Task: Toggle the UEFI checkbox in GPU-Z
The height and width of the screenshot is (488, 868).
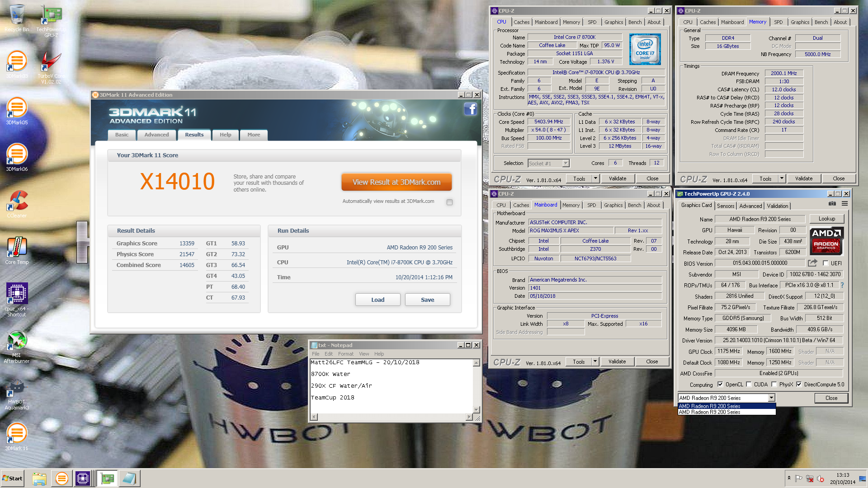Action: [x=826, y=263]
